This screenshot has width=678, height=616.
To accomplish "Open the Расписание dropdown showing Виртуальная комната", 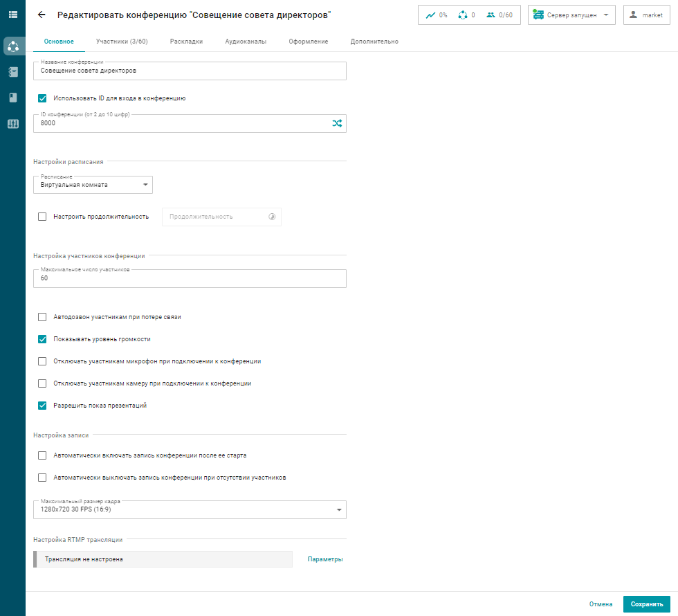I will pos(93,185).
